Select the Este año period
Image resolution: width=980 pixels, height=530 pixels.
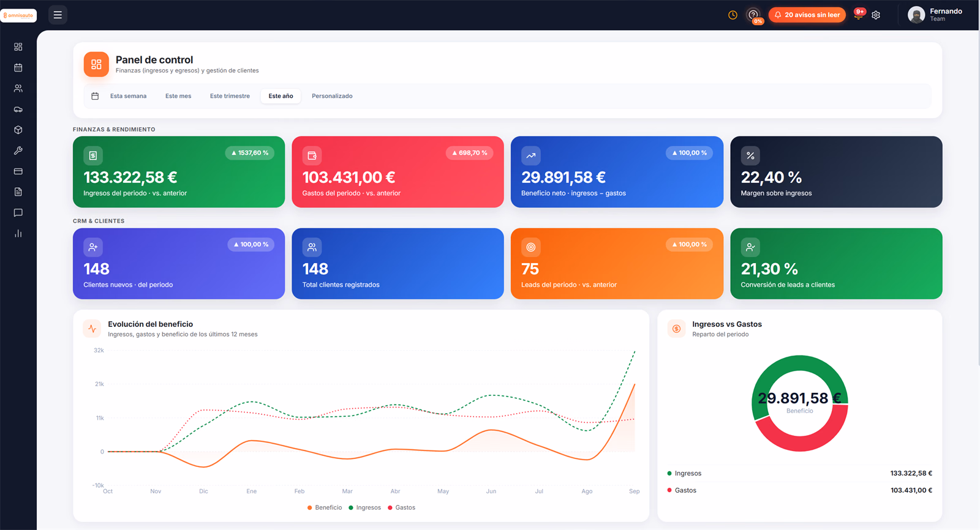coord(281,96)
